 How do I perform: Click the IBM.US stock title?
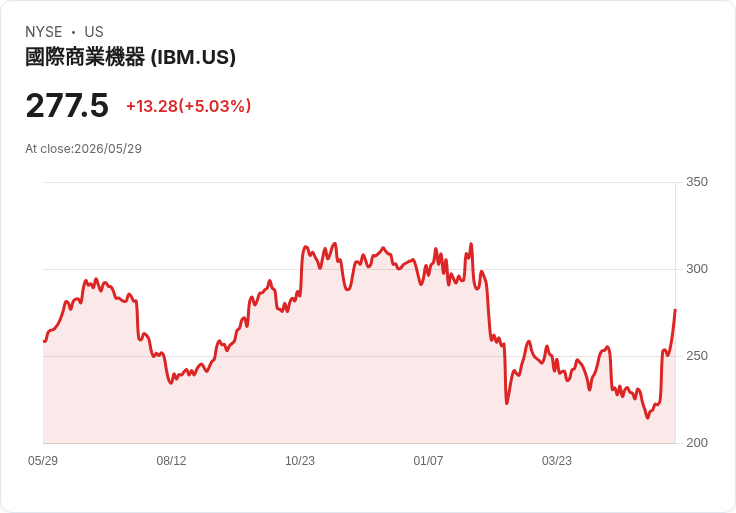coord(130,57)
